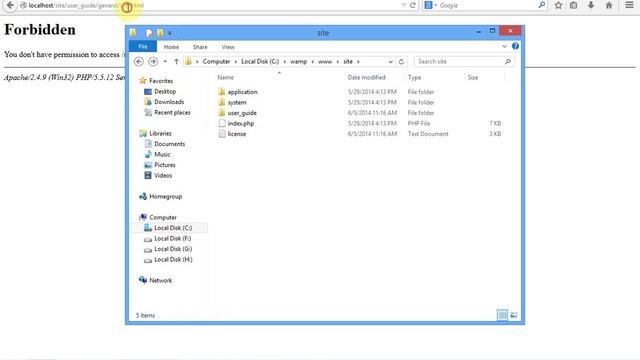Click the Explorer search magnifier icon
The height and width of the screenshot is (360, 640).
[508, 61]
